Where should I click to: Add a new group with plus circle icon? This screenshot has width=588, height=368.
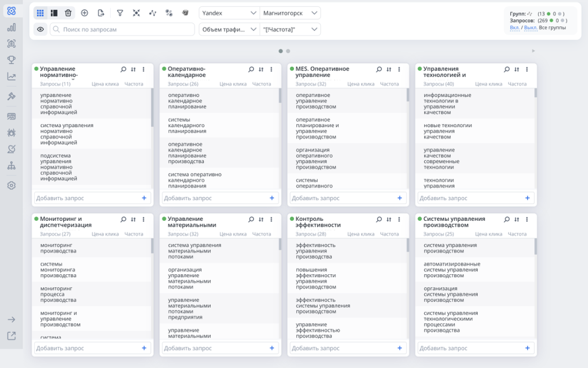click(x=84, y=13)
